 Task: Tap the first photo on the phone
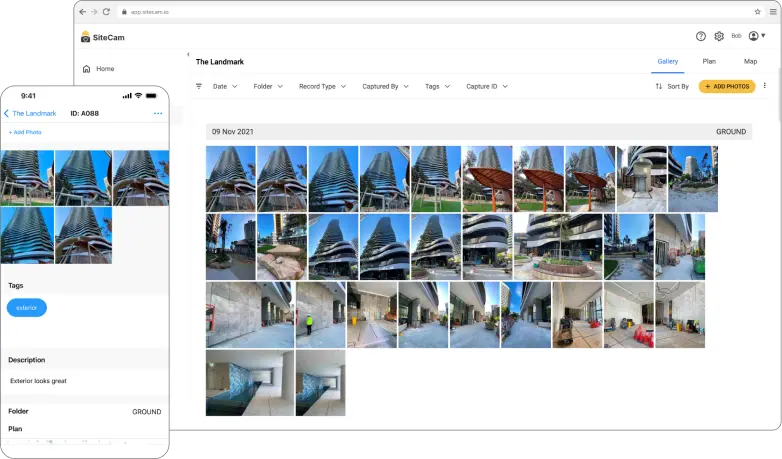tap(27, 178)
